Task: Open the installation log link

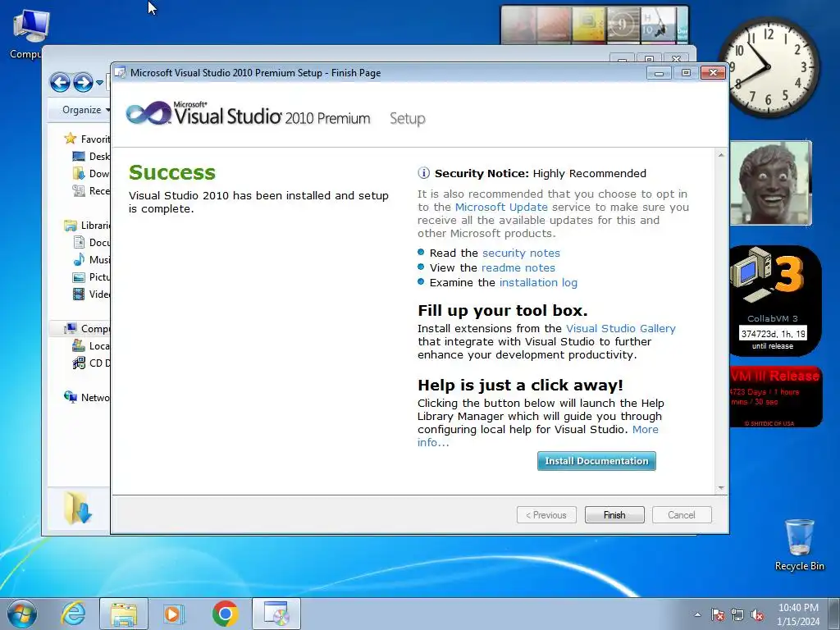Action: point(538,282)
